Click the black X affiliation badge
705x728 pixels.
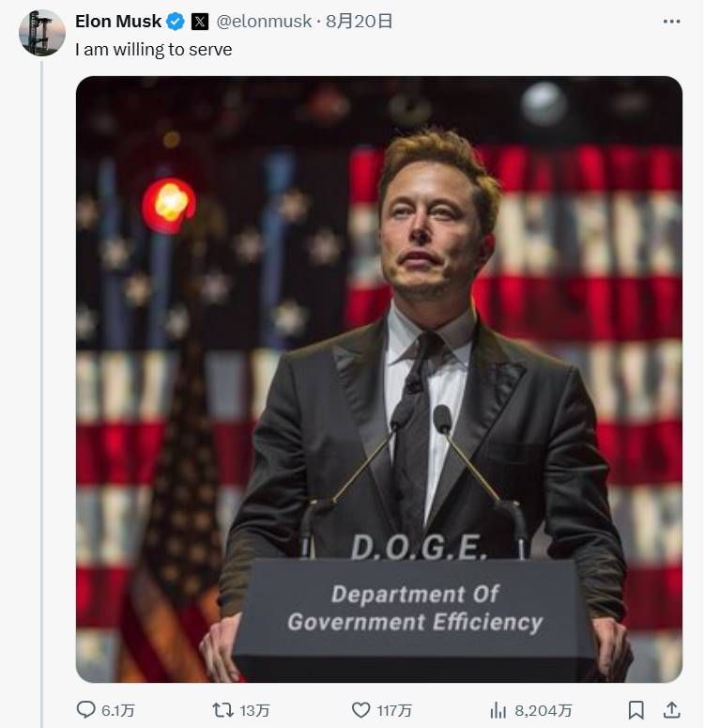pyautogui.click(x=199, y=21)
